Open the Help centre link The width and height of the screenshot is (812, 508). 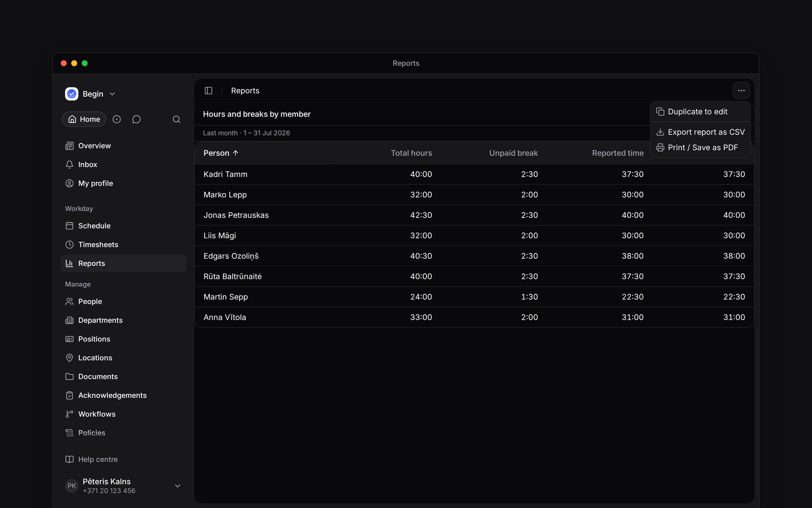(123, 459)
